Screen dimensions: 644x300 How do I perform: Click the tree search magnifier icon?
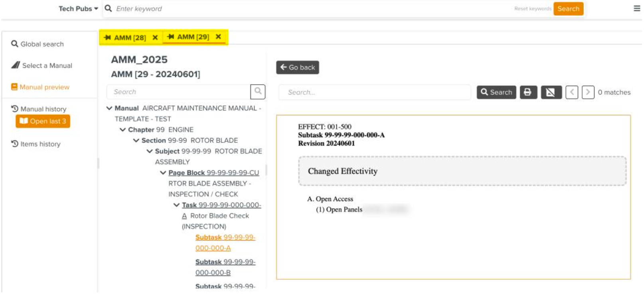click(258, 91)
